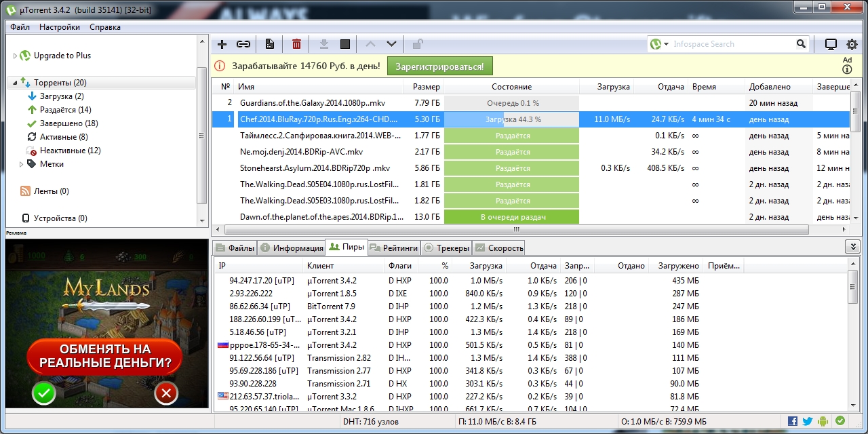Click the Зарегистрироваться! button
868x434 pixels.
440,66
